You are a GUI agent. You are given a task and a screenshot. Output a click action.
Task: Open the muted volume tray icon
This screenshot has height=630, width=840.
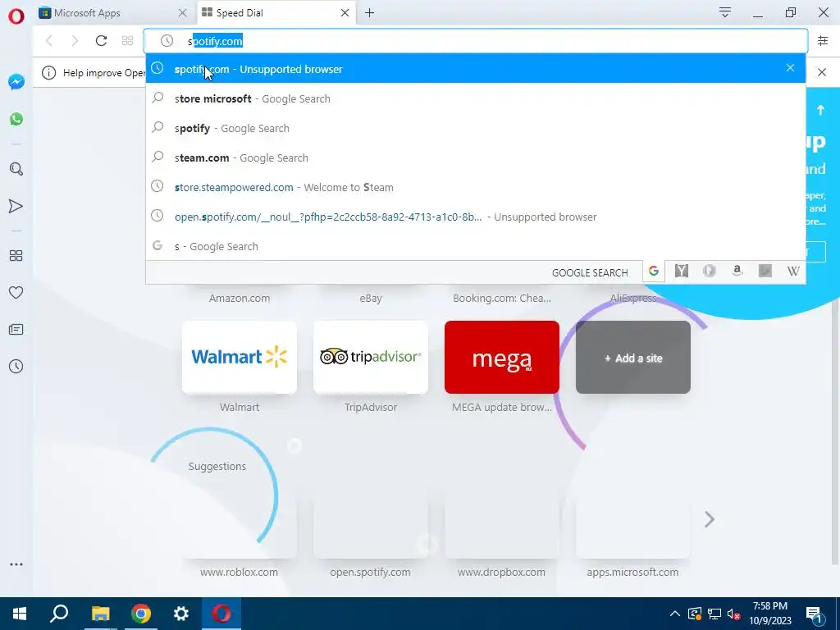point(733,614)
